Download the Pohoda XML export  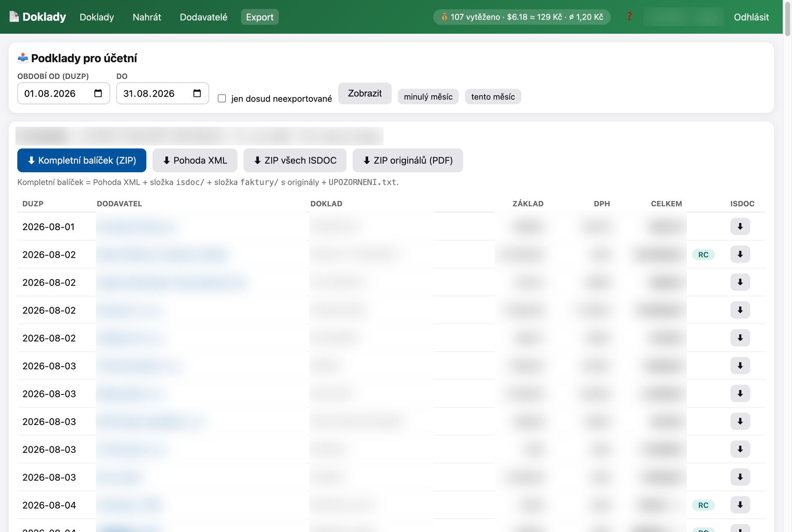point(195,160)
